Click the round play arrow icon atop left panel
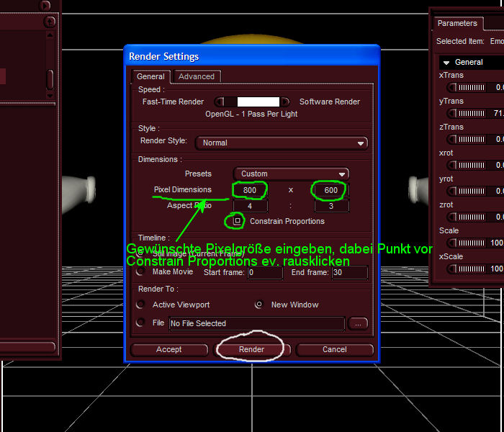 coord(45,5)
